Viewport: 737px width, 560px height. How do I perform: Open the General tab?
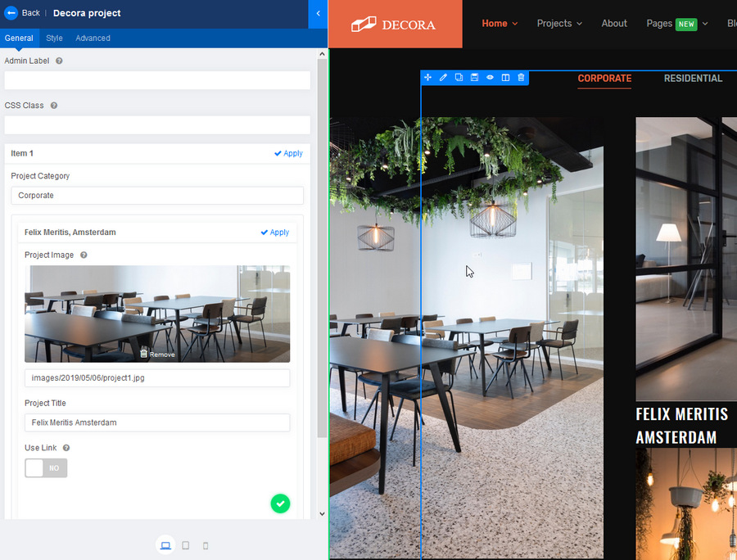pos(19,38)
